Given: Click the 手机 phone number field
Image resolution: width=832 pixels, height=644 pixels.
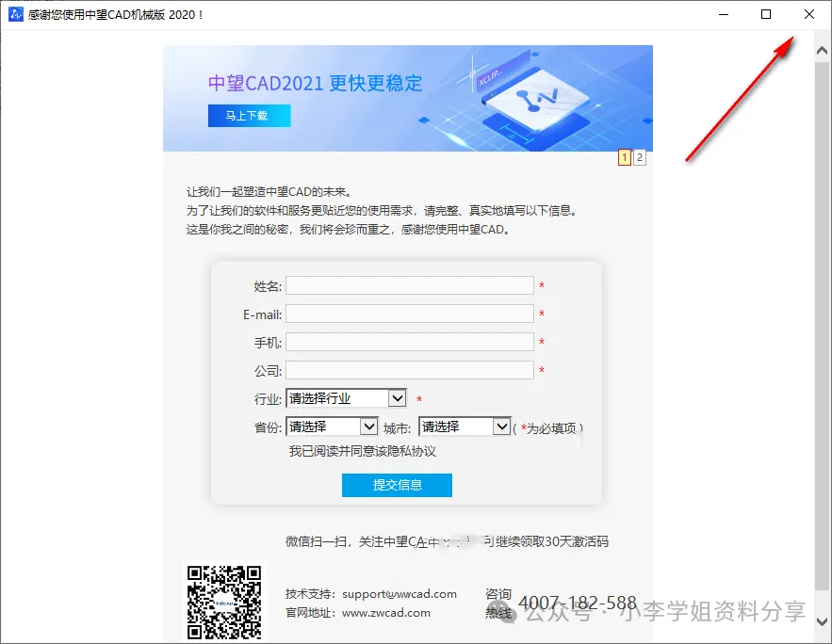Looking at the screenshot, I should tap(410, 342).
